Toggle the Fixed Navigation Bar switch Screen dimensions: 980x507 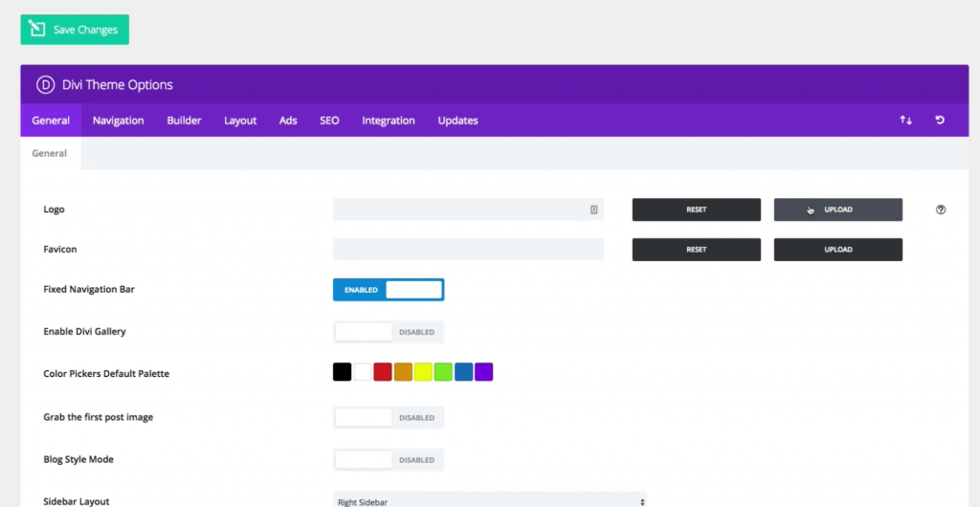pyautogui.click(x=389, y=290)
